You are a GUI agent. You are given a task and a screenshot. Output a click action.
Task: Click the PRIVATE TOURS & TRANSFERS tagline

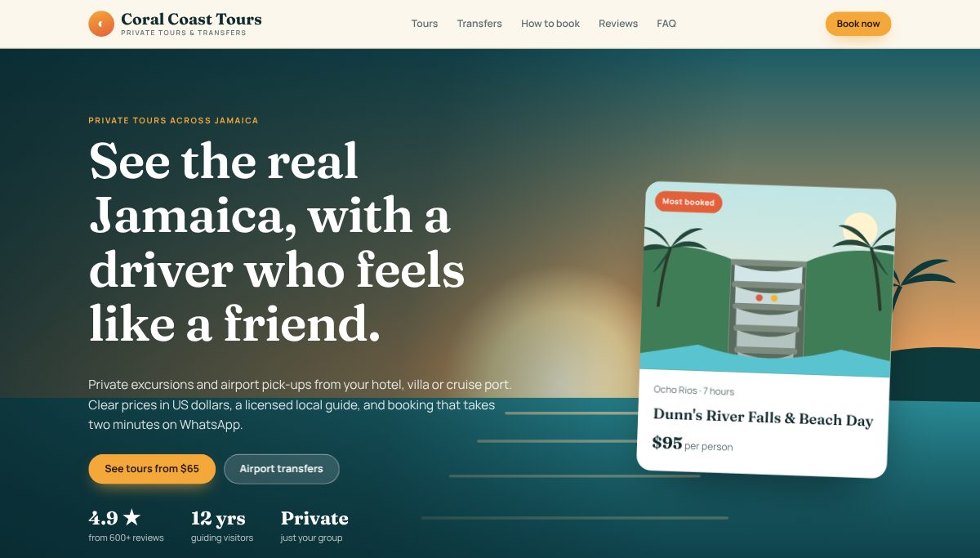tap(183, 33)
